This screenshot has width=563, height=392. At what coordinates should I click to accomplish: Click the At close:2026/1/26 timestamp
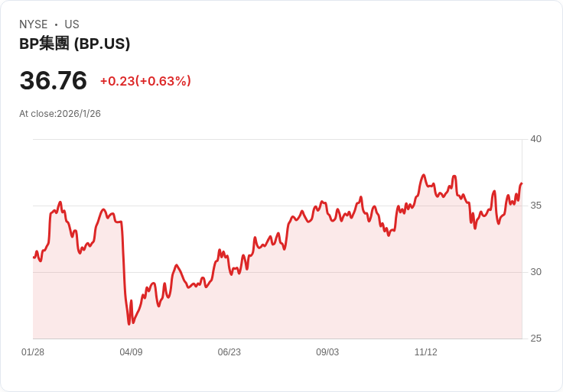click(60, 114)
